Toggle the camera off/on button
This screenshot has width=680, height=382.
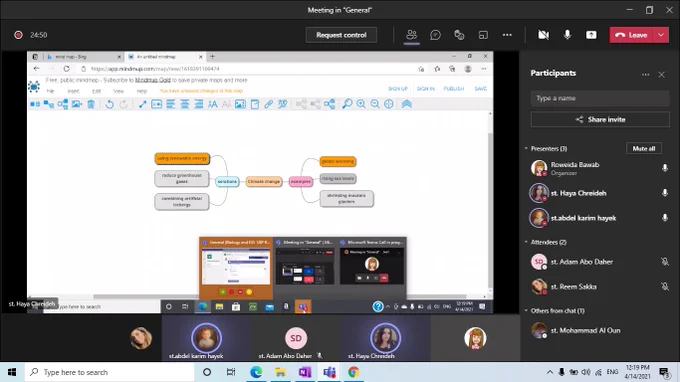543,35
